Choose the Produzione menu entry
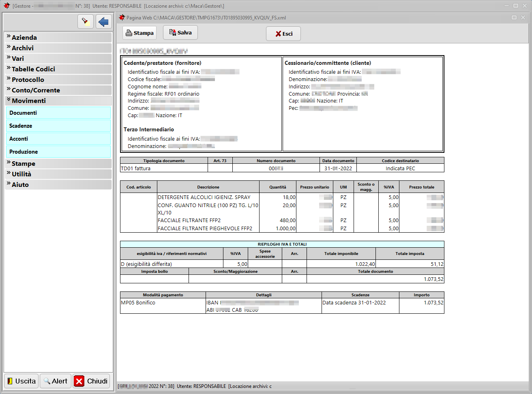 [x=58, y=152]
